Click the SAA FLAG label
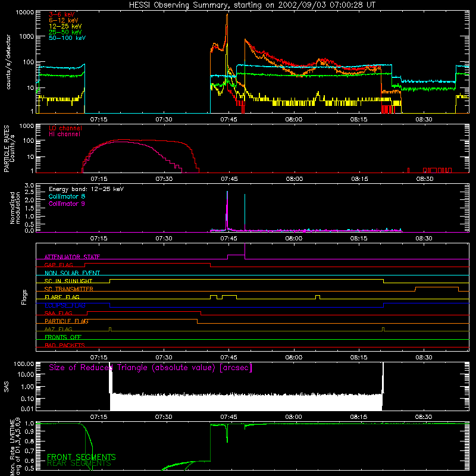 pos(58,313)
